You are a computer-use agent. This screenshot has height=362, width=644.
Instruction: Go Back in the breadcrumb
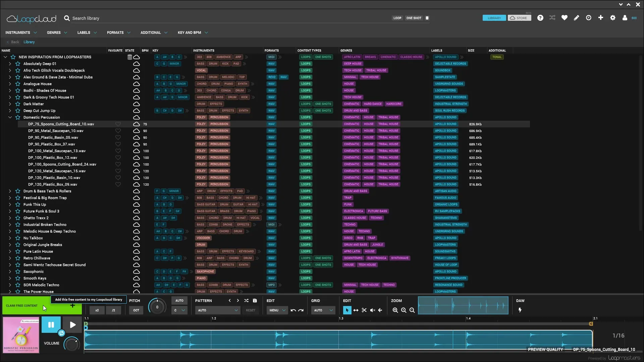coord(13,42)
